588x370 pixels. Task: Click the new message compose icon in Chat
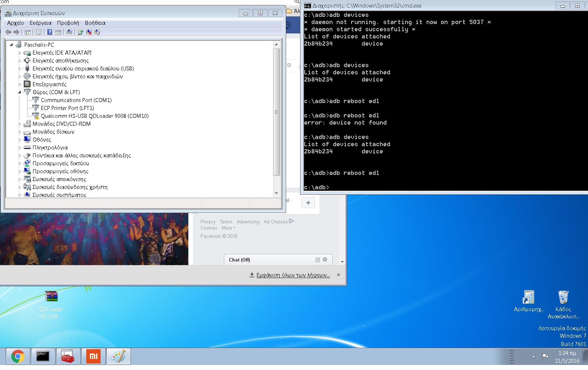tap(318, 260)
